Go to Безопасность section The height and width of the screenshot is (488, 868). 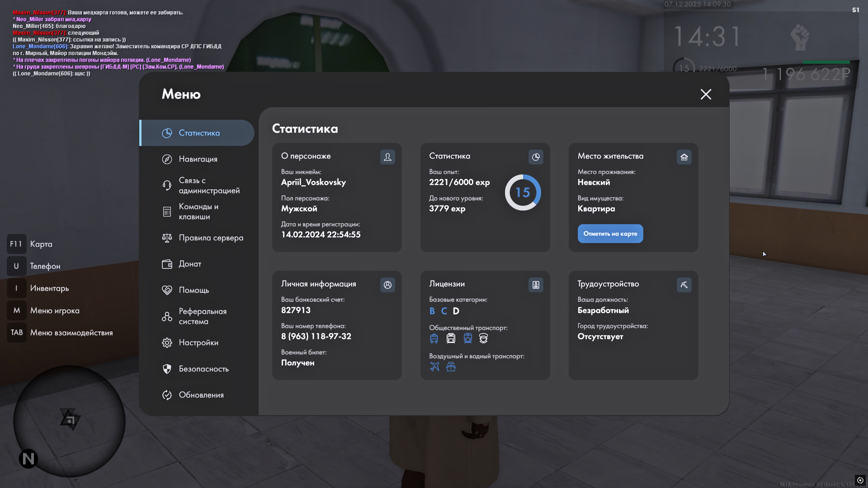(x=203, y=369)
